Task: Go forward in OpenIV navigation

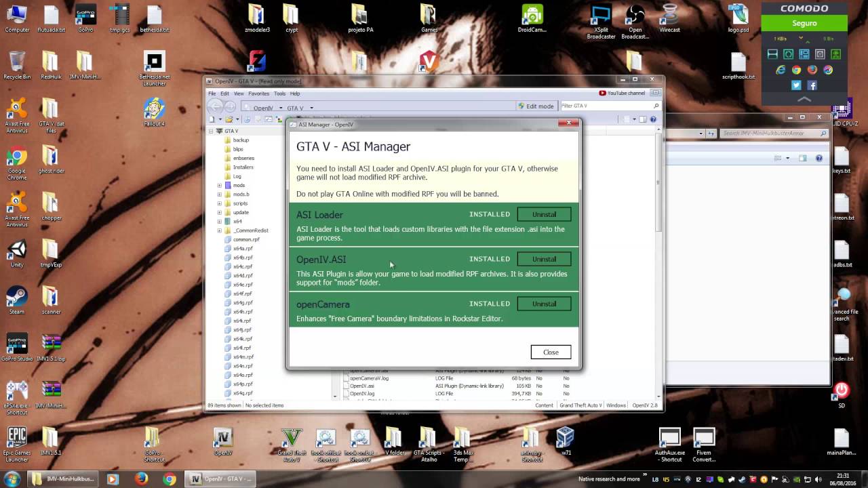Action: click(231, 106)
